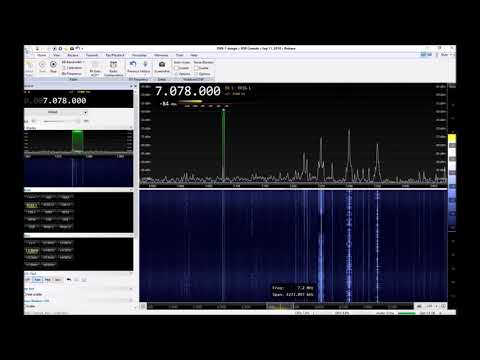
Task: Select the highlighted mode button in the Mode panel
Action: point(32,205)
